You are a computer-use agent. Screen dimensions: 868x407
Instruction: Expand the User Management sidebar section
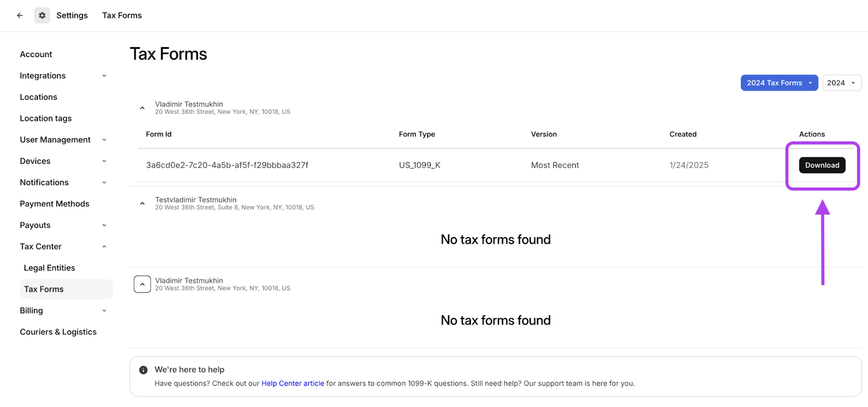click(x=104, y=140)
